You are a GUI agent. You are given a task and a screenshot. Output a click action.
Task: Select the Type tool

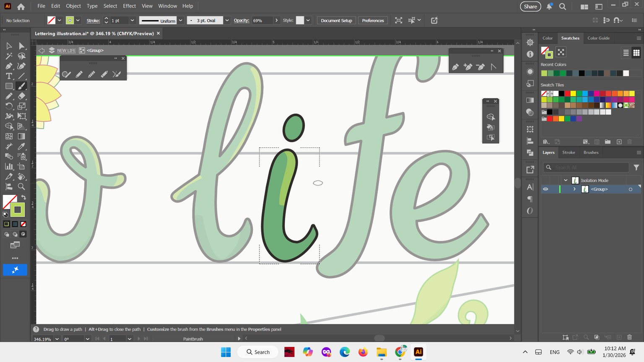point(9,76)
